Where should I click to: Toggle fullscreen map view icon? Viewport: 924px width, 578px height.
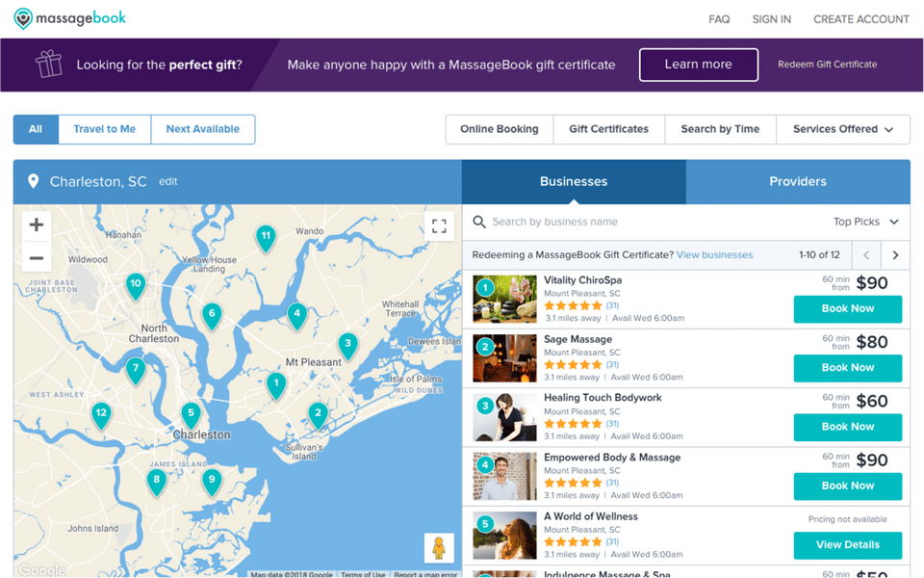coord(439,226)
